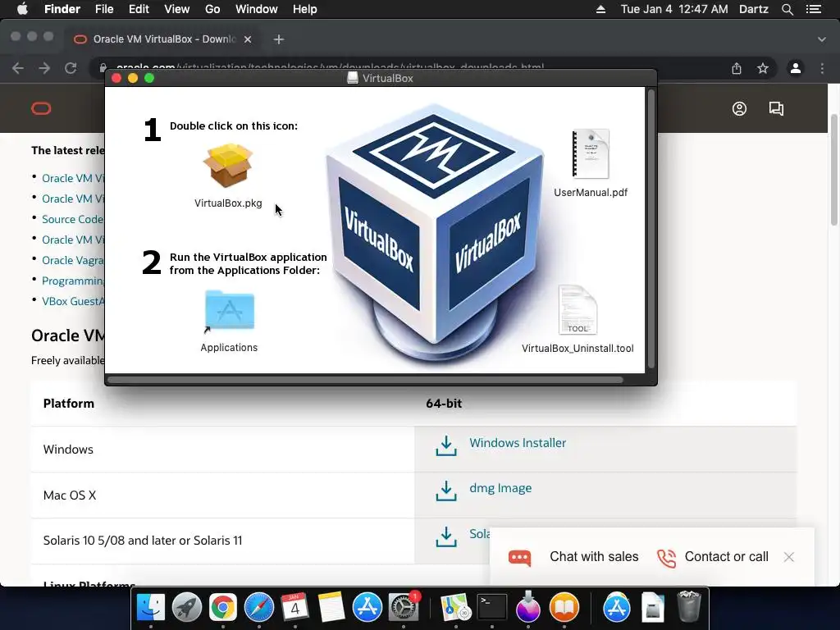The height and width of the screenshot is (630, 840).
Task: Click the Oracle Vagrant link
Action: pos(73,260)
